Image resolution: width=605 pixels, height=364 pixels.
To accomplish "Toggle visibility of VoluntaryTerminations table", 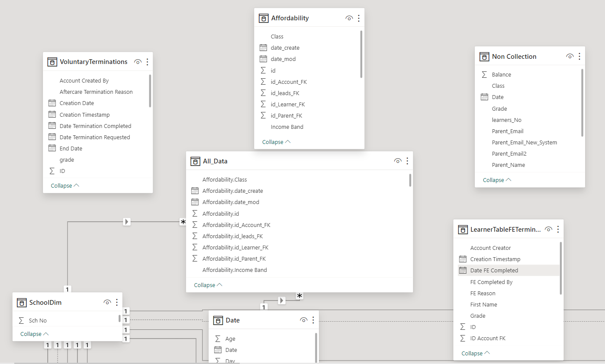I will (138, 62).
